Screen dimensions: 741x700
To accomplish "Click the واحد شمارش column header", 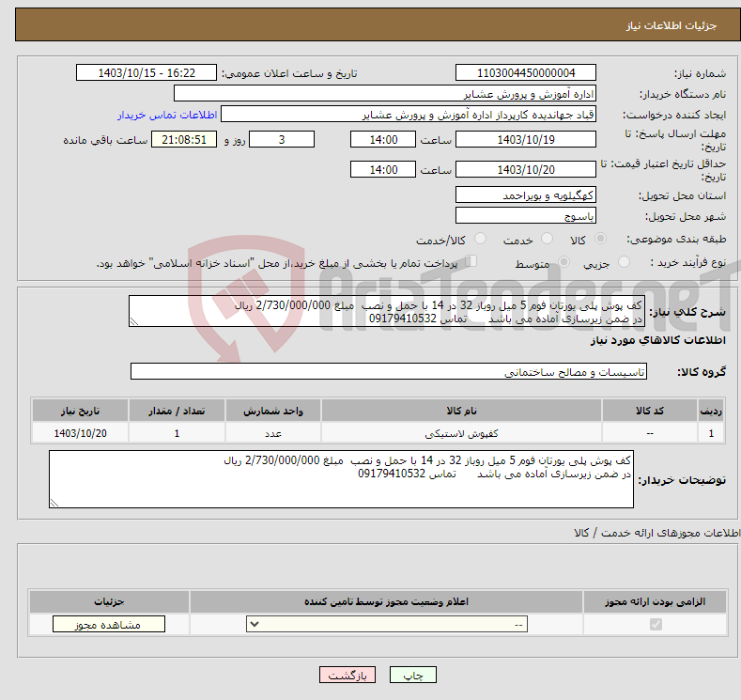I will click(x=273, y=411).
